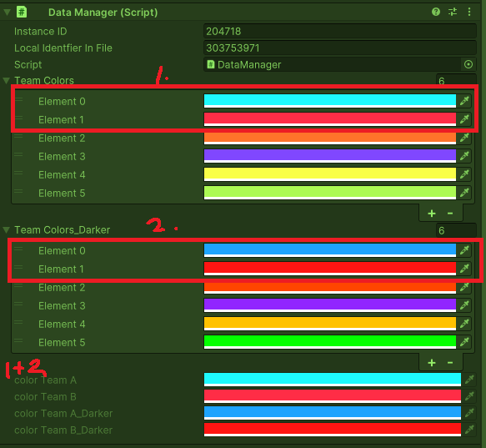Open color Team B_Darker swatch
The height and width of the screenshot is (448, 486).
[333, 430]
